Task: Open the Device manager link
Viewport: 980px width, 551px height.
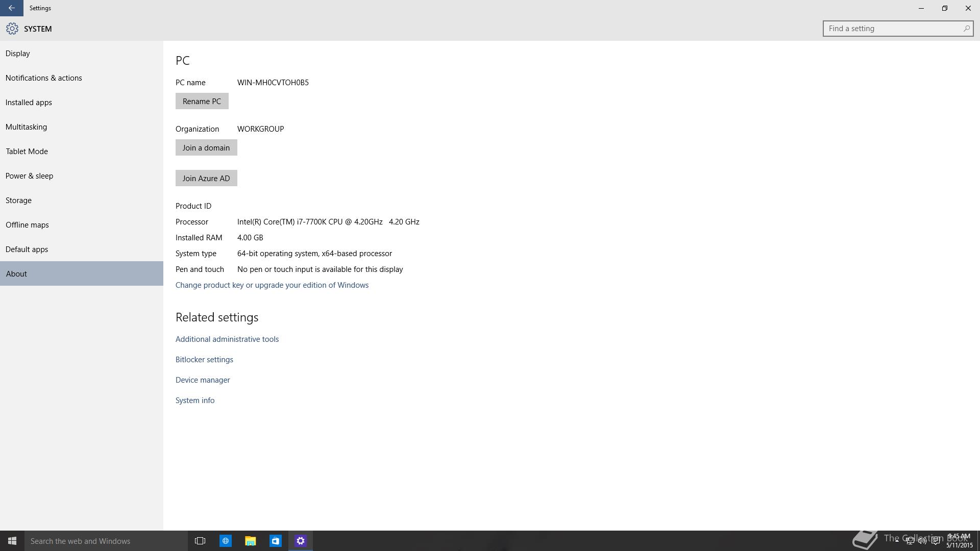Action: [203, 380]
